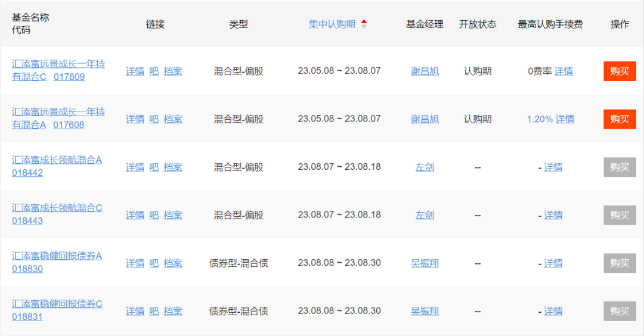644x336 pixels.
Task: Open 档案 link for fund 018442
Action: coord(173,167)
